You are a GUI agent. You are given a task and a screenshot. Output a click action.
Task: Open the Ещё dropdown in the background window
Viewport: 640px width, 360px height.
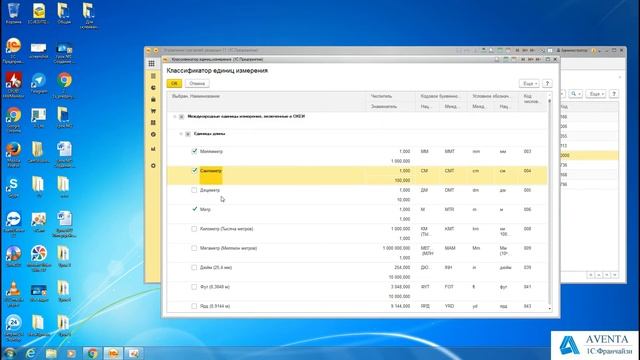pyautogui.click(x=596, y=94)
